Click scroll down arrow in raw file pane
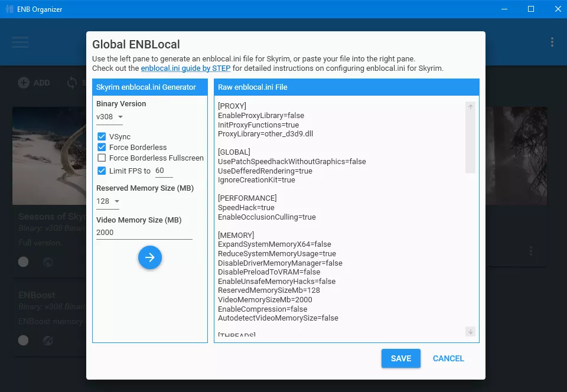Image resolution: width=567 pixels, height=392 pixels. pos(470,332)
